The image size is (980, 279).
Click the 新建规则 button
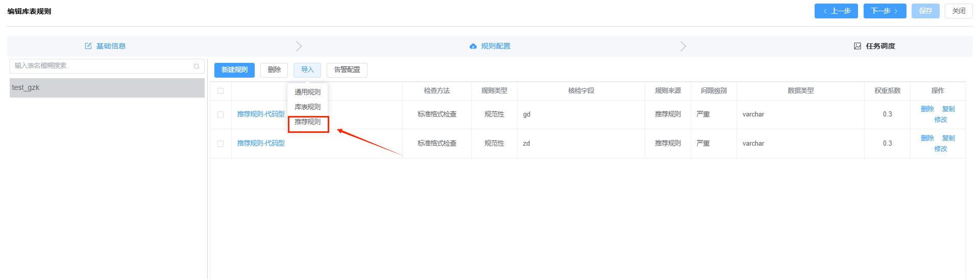click(234, 70)
